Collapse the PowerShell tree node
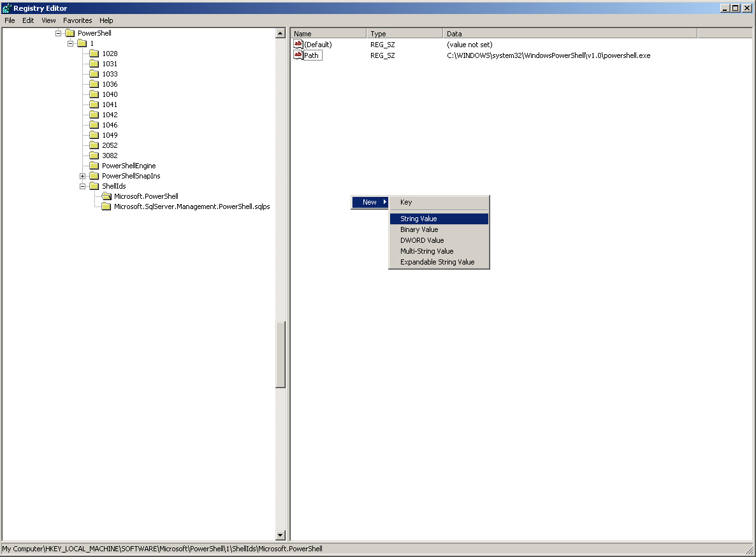756x557 pixels. click(x=59, y=33)
